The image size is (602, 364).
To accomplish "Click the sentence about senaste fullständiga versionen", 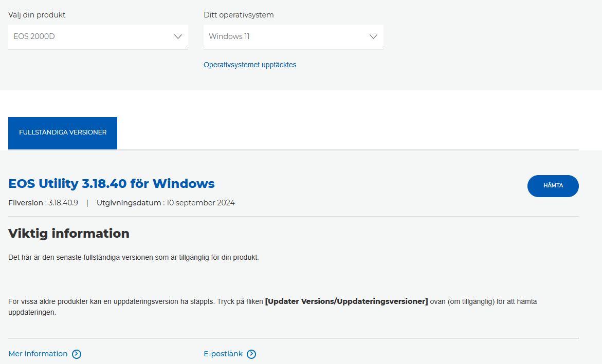I will [x=134, y=257].
